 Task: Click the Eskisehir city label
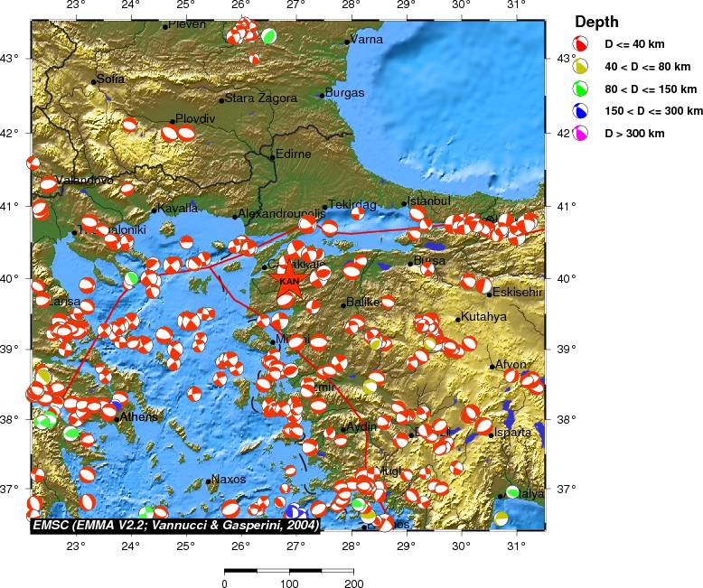[518, 293]
